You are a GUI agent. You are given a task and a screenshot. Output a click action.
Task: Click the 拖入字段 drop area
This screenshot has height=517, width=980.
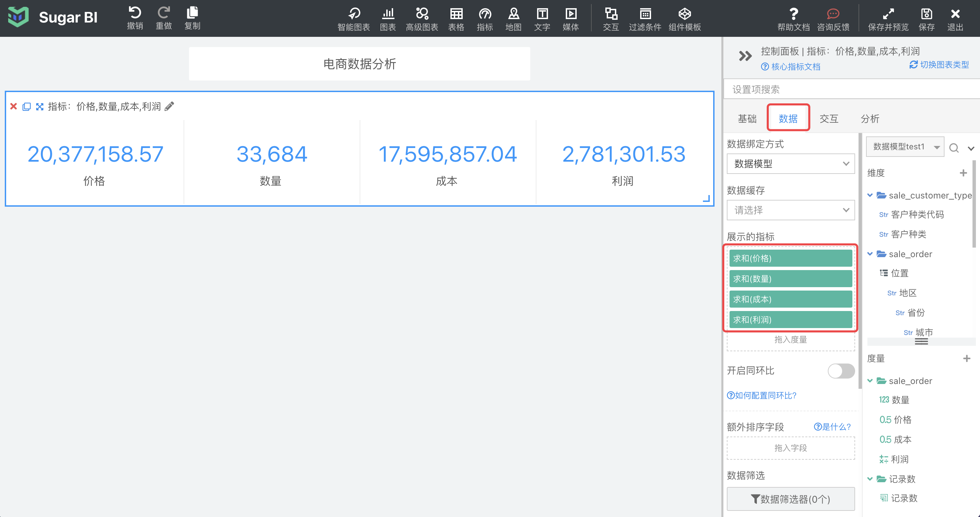pyautogui.click(x=791, y=448)
